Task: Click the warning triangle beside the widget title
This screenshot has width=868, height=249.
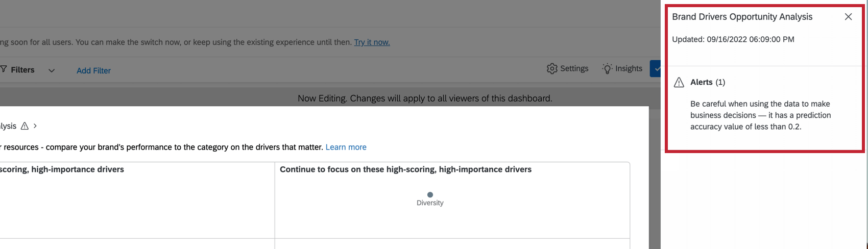Action: coord(24,126)
